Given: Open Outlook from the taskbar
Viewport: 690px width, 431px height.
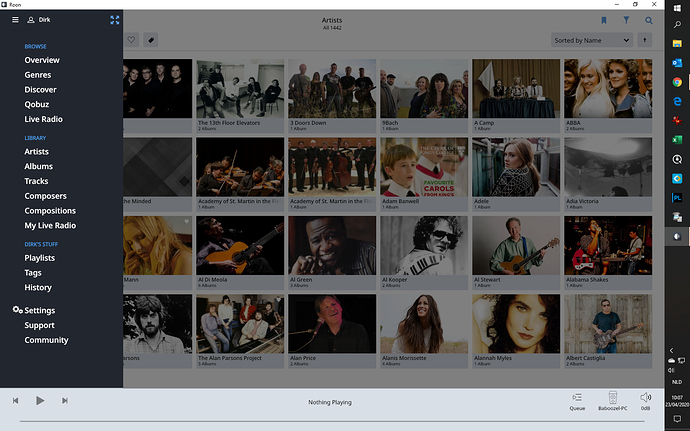Looking at the screenshot, I should pos(677,63).
